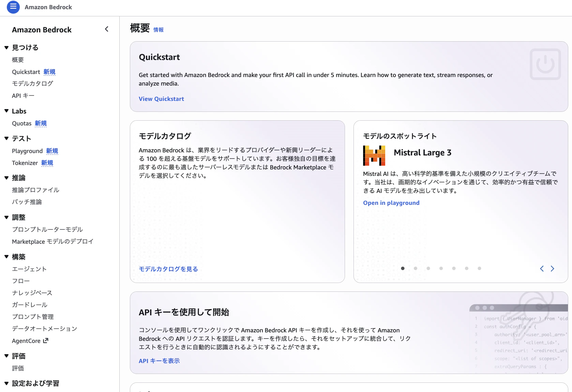Collapse the Labs section
This screenshot has width=572, height=392.
tap(6, 111)
